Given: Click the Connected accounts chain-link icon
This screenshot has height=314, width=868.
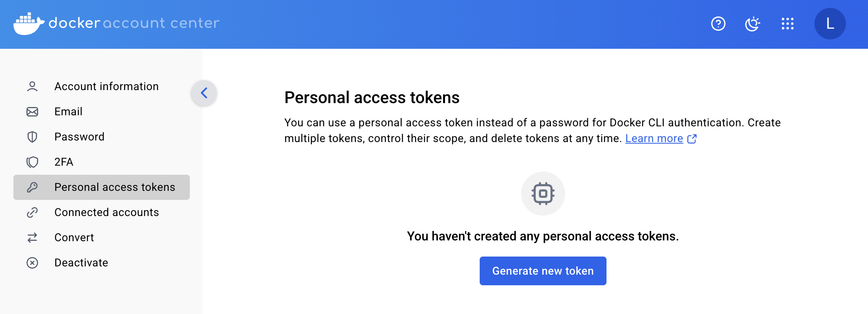Looking at the screenshot, I should coord(32,212).
